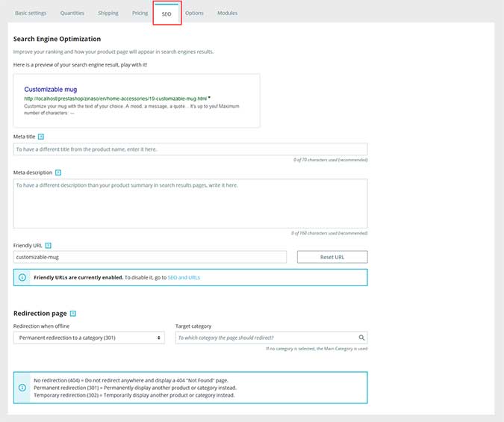504x422 pixels.
Task: Click the help icon next to Meta title
Action: click(41, 137)
